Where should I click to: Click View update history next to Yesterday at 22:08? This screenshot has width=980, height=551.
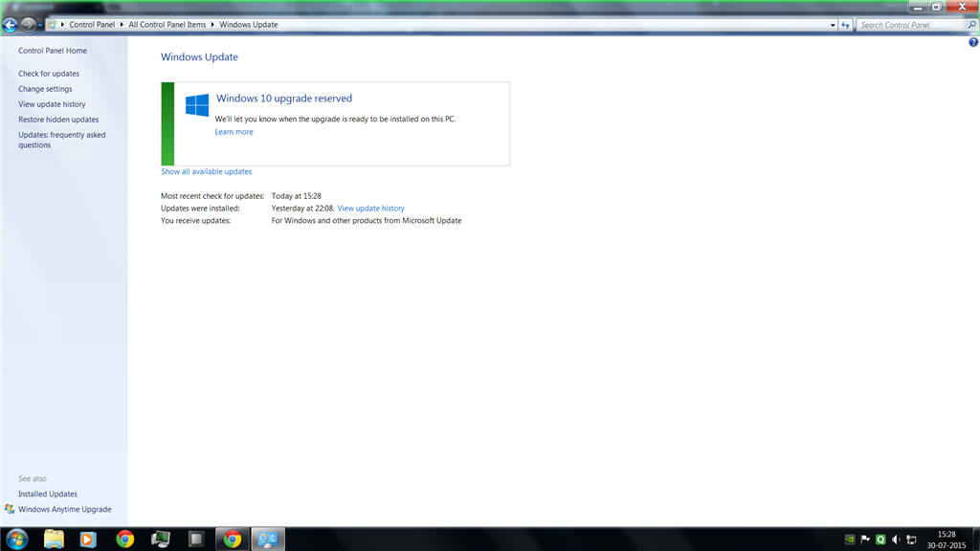coord(370,208)
